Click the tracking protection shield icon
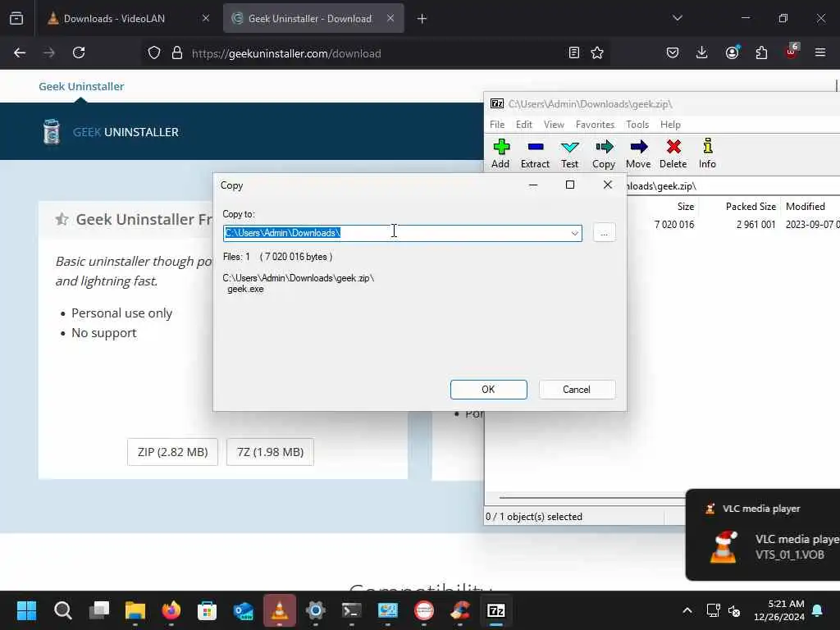Viewport: 840px width, 630px height. [x=154, y=53]
